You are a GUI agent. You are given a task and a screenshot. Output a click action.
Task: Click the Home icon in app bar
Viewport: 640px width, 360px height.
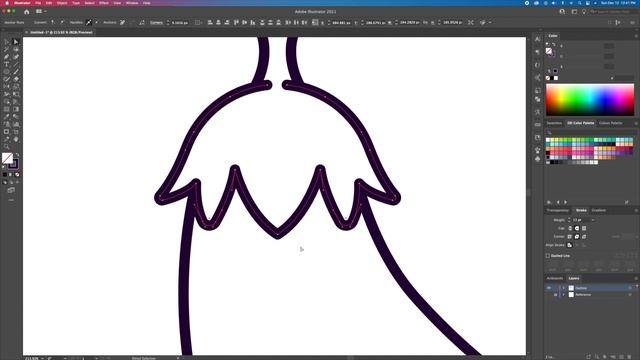point(27,12)
